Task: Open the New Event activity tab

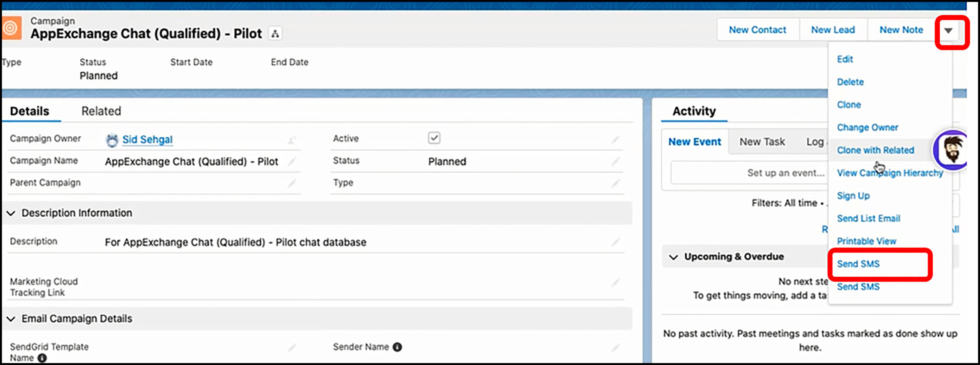Action: pos(695,142)
